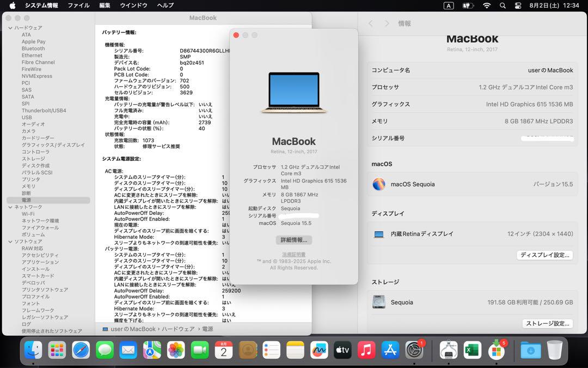Click the input source A icon
This screenshot has height=368, width=588.
pos(449,5)
